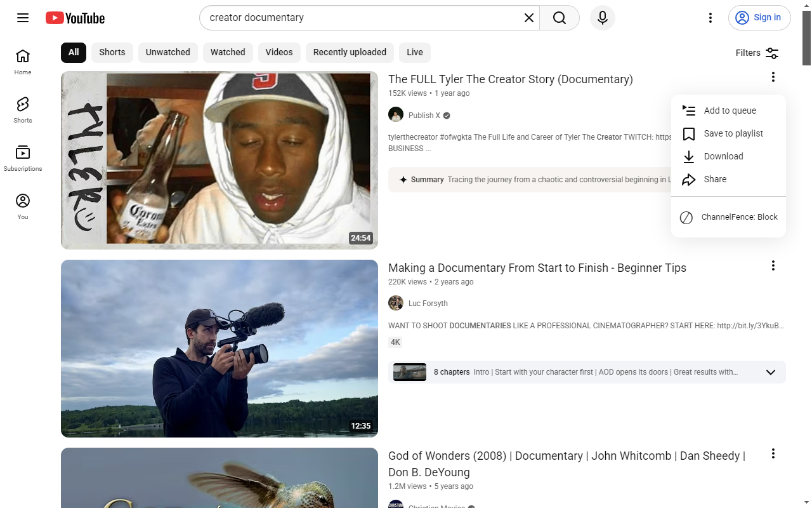Screen dimensions: 812x508
Task: Click the 4K badge
Action: coord(395,342)
